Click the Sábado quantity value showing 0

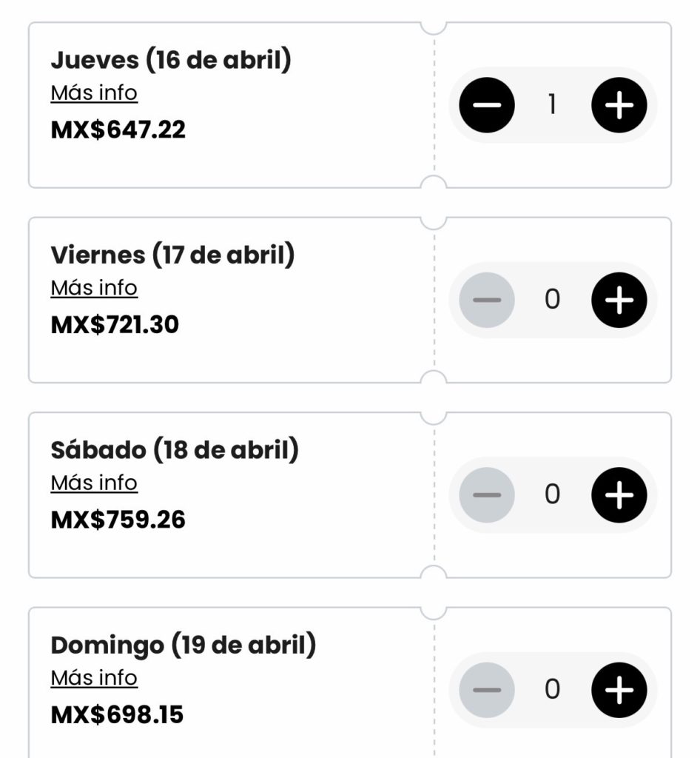click(x=552, y=494)
